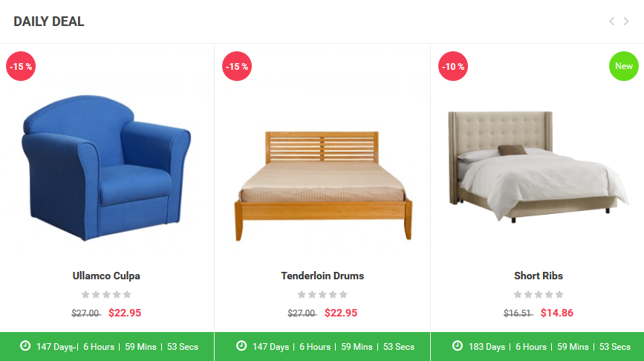Click the upholstered bed product image
The image size is (644, 361).
[538, 166]
